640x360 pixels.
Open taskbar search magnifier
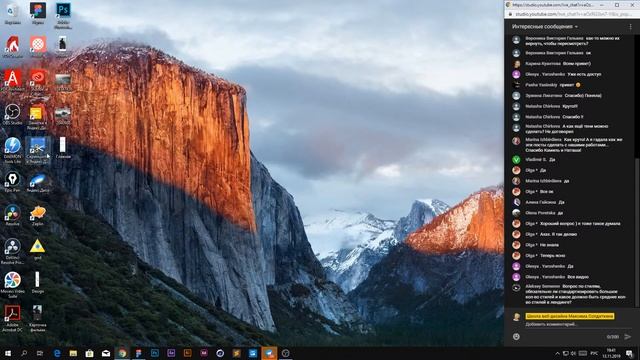24,353
